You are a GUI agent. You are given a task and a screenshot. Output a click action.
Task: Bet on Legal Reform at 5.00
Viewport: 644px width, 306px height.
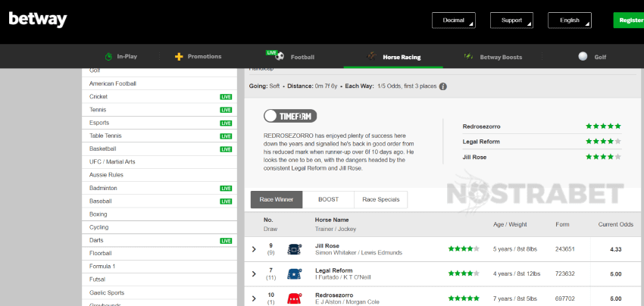[616, 274]
